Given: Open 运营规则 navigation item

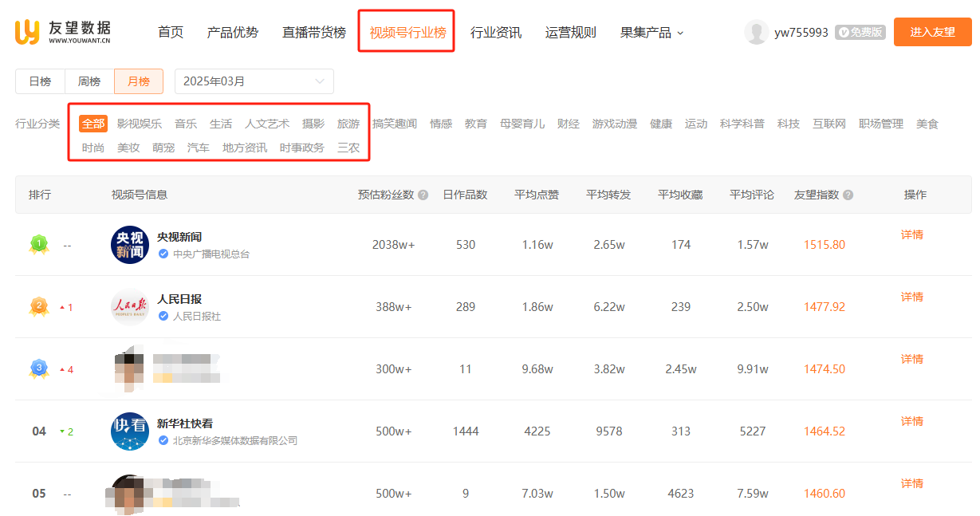Looking at the screenshot, I should click(571, 33).
